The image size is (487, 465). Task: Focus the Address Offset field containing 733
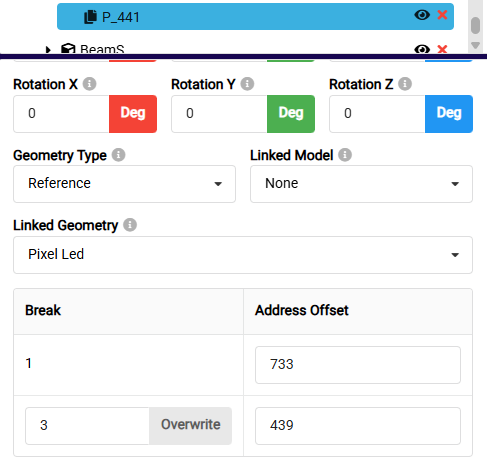click(358, 365)
